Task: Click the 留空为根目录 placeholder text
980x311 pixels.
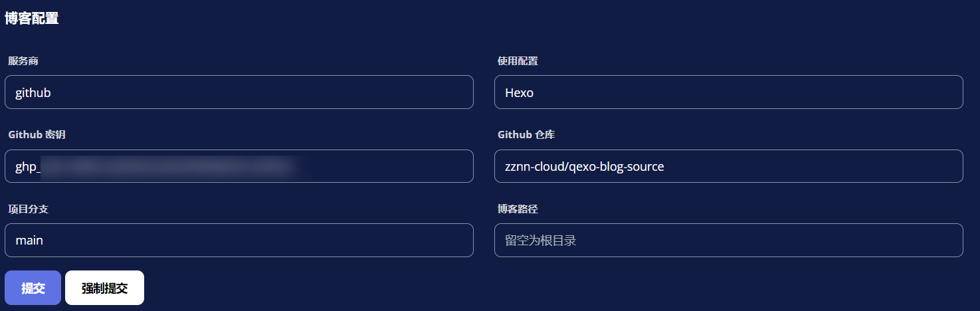Action: [540, 241]
